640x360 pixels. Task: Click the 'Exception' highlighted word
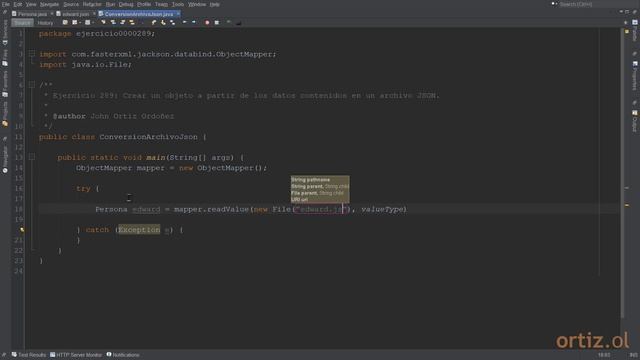[x=139, y=230]
